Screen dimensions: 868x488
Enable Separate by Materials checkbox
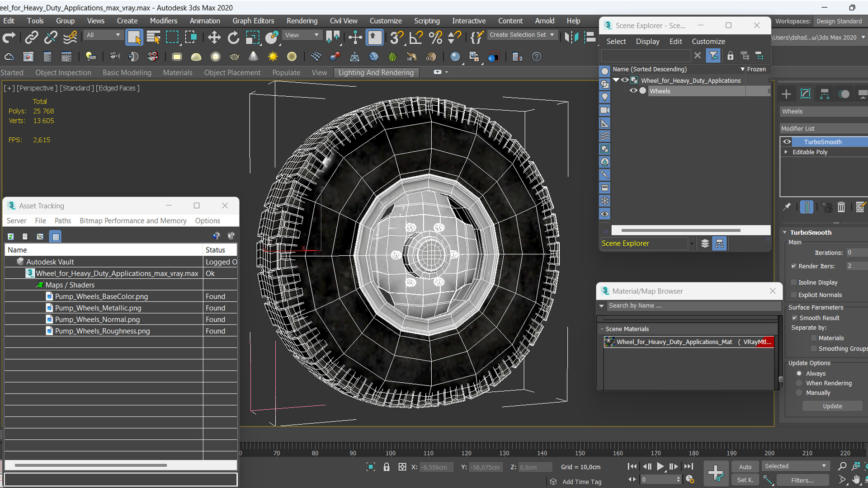click(814, 338)
